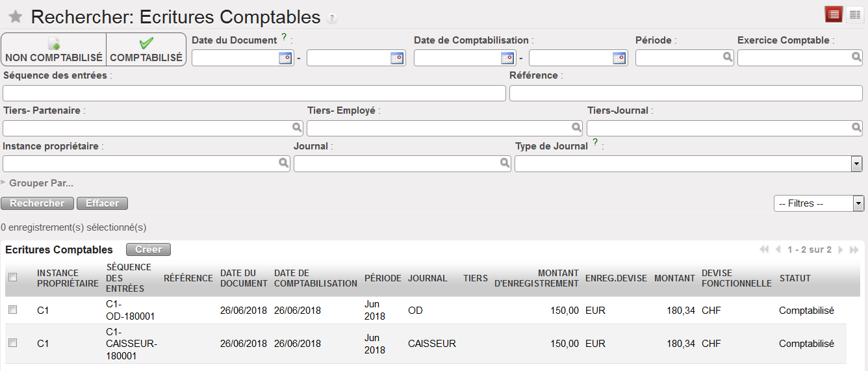Screen dimensions: 868x371
Task: Go to next page of records
Action: pyautogui.click(x=841, y=250)
